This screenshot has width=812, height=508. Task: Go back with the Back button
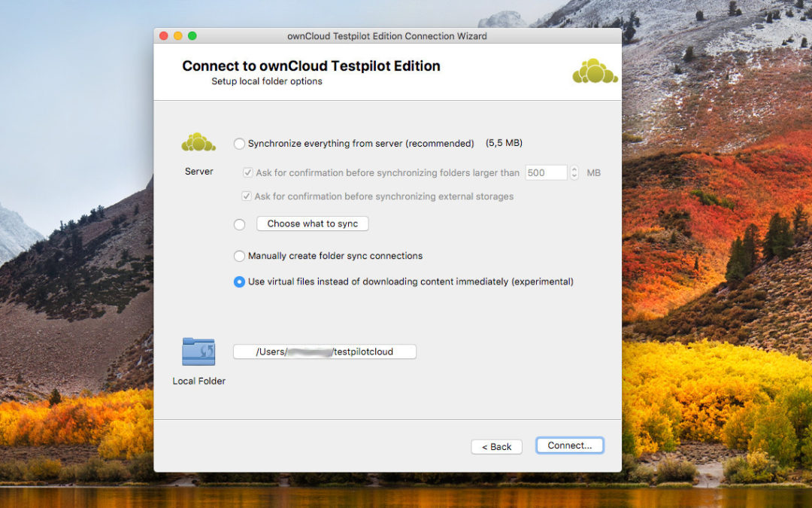coord(497,447)
